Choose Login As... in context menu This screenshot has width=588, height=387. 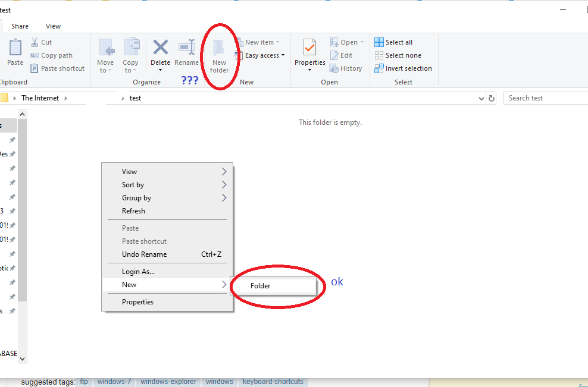coord(138,272)
